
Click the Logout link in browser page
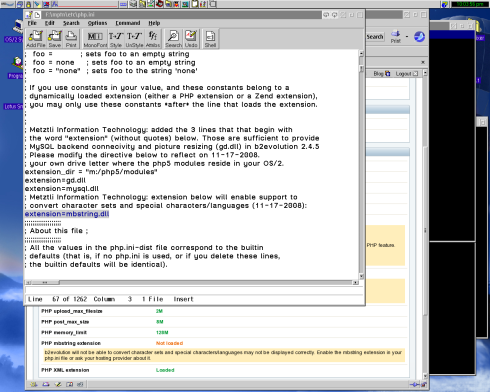[x=406, y=74]
